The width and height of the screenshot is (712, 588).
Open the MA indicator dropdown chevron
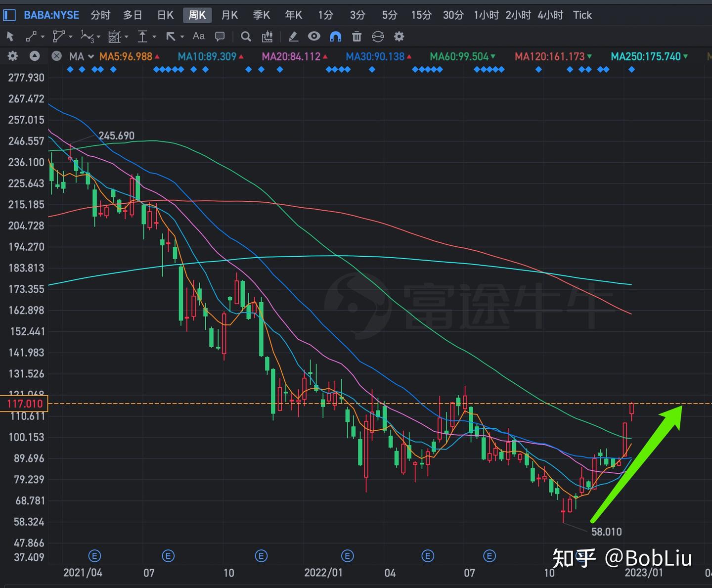(x=90, y=56)
